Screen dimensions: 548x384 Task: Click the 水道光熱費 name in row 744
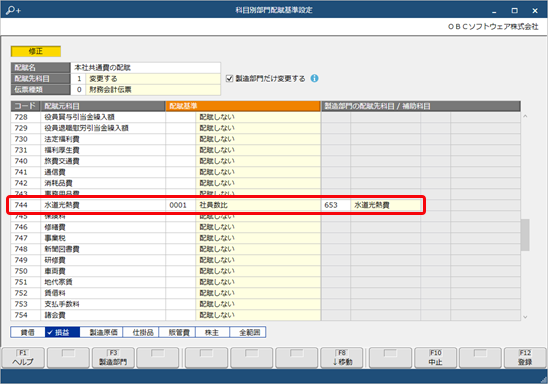62,205
